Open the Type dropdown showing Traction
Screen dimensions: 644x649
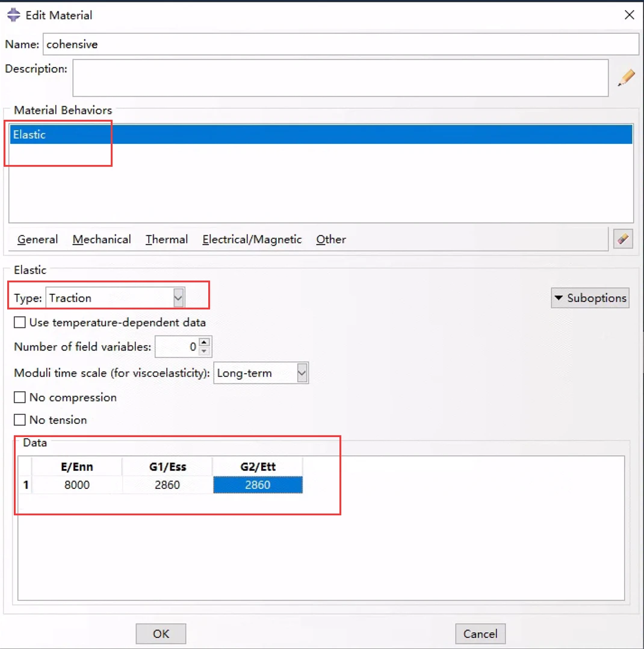tap(115, 297)
